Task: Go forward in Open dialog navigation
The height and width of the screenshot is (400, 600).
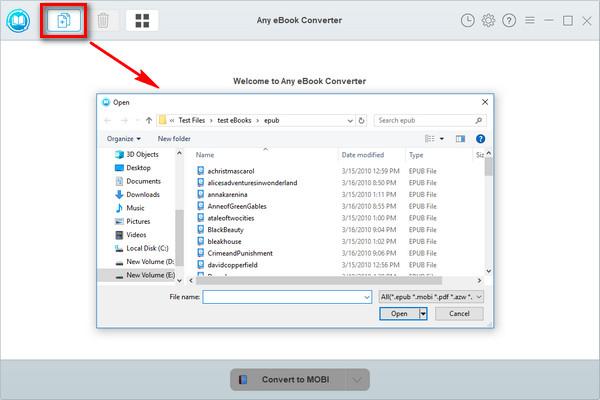Action: coord(124,120)
